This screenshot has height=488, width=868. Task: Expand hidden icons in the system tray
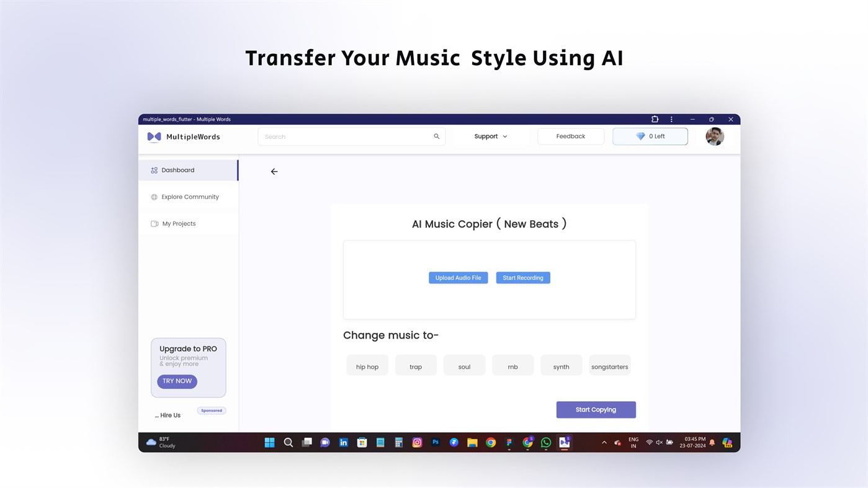click(604, 442)
